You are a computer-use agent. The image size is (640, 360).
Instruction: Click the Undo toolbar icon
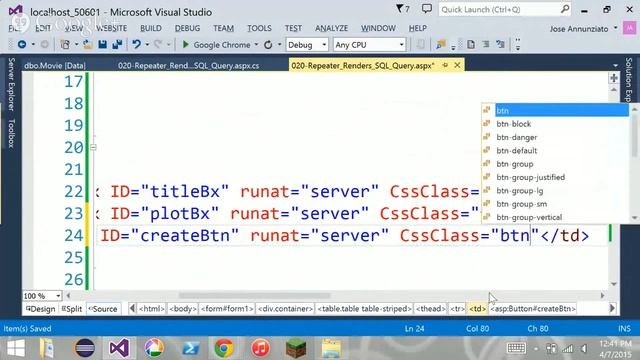coord(136,44)
